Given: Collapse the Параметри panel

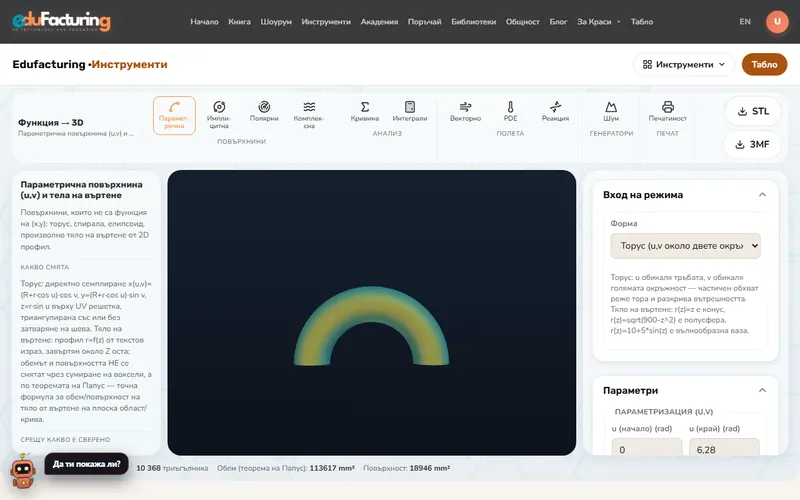Looking at the screenshot, I should [762, 390].
